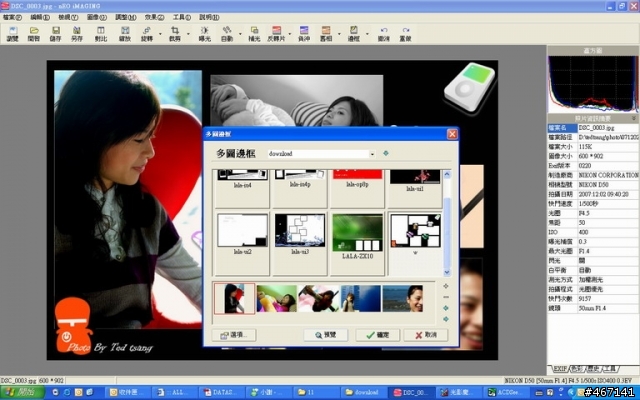Select the blue building photo in the strip
Viewport: 640px width, 400px height.
coord(360,299)
